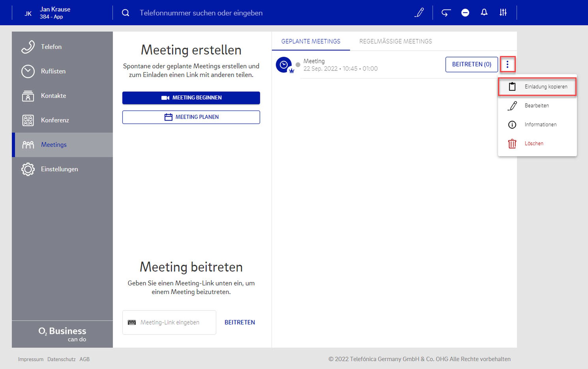Open the Impressum footer link
588x369 pixels.
point(31,359)
